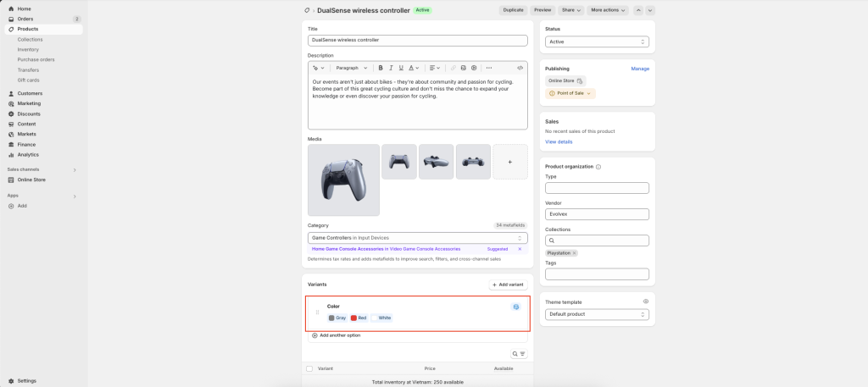Select the Red color swatch
The image size is (868, 387).
pos(359,318)
